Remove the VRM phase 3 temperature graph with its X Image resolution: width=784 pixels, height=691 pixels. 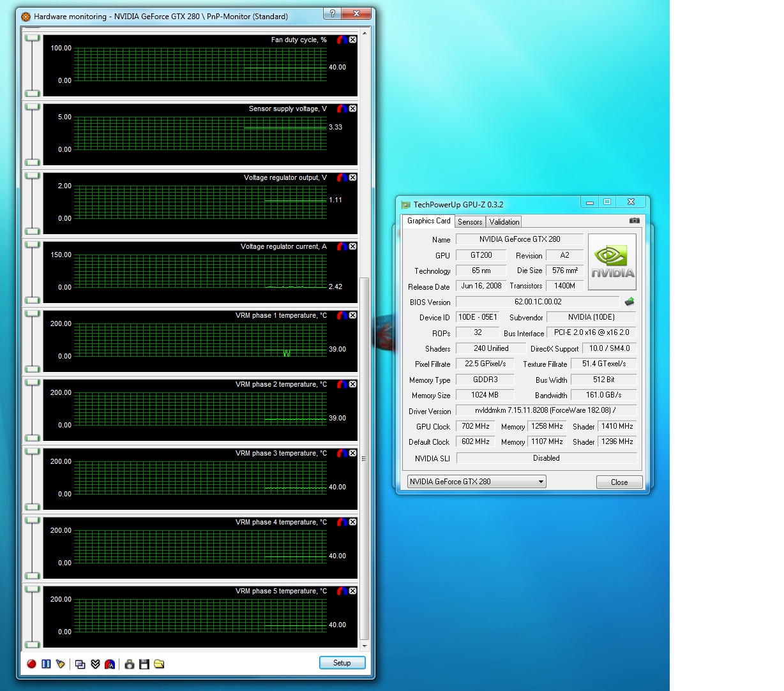(x=353, y=453)
